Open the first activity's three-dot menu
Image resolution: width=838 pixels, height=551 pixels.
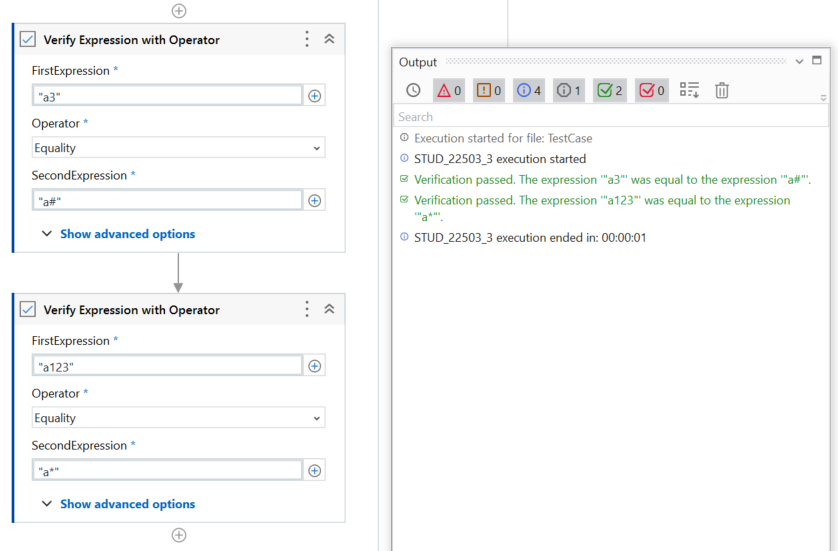(307, 39)
